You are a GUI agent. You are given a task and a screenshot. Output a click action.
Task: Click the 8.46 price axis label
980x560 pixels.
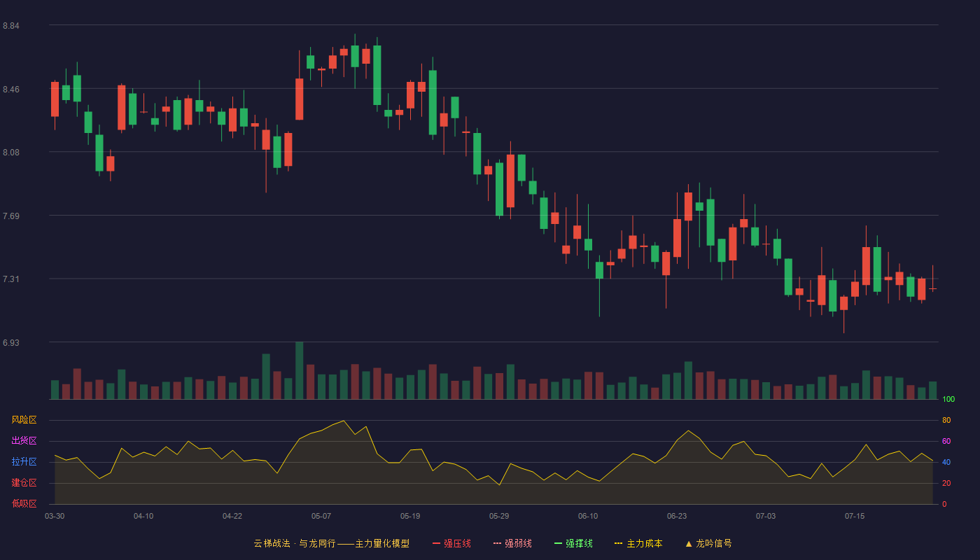[x=11, y=90]
